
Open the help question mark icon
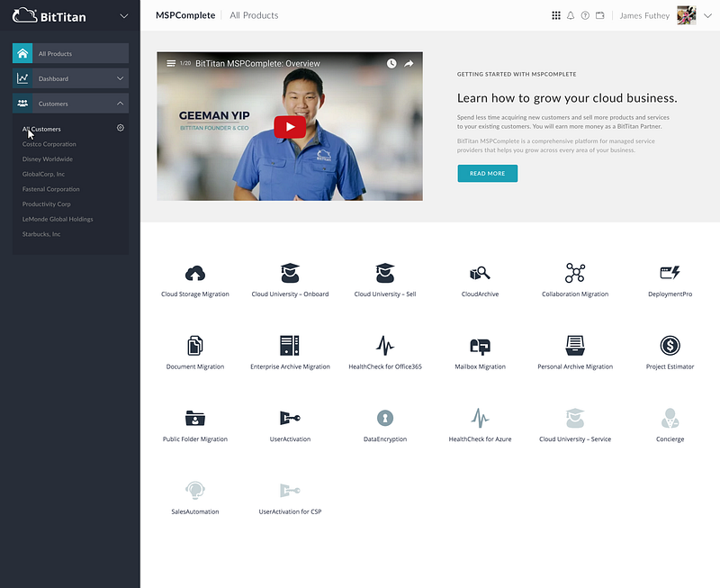[585, 15]
